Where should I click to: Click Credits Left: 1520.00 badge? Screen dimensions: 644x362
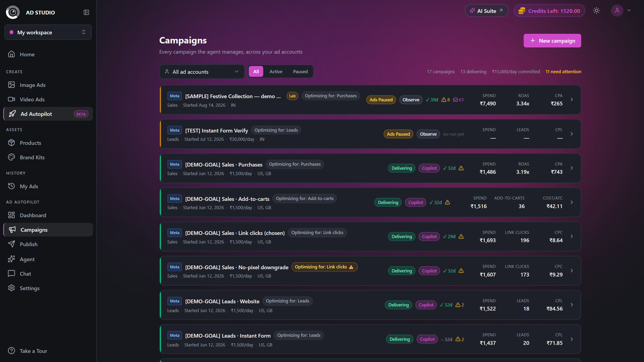(549, 11)
